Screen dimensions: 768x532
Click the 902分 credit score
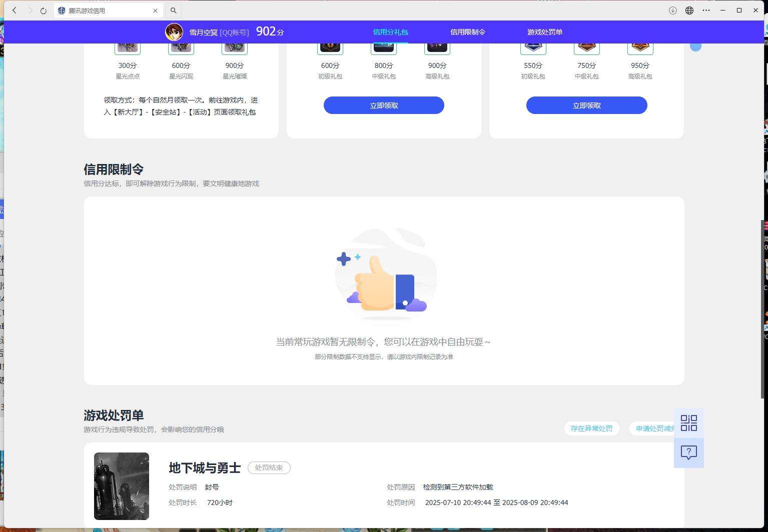point(270,31)
